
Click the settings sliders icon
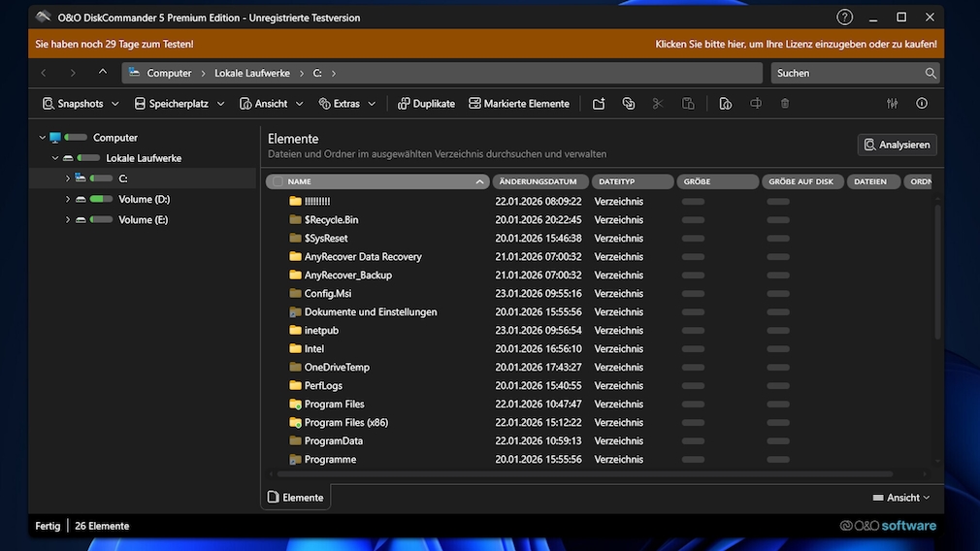click(893, 104)
